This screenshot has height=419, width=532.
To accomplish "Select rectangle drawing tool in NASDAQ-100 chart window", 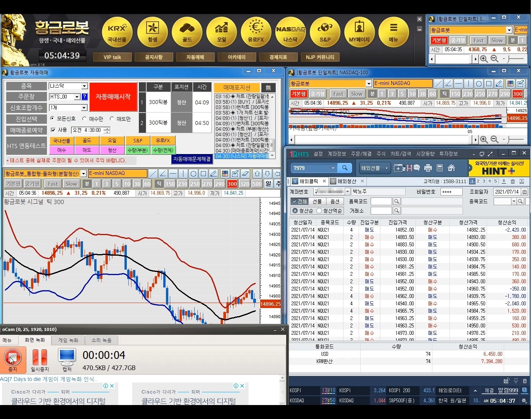I will [489, 83].
